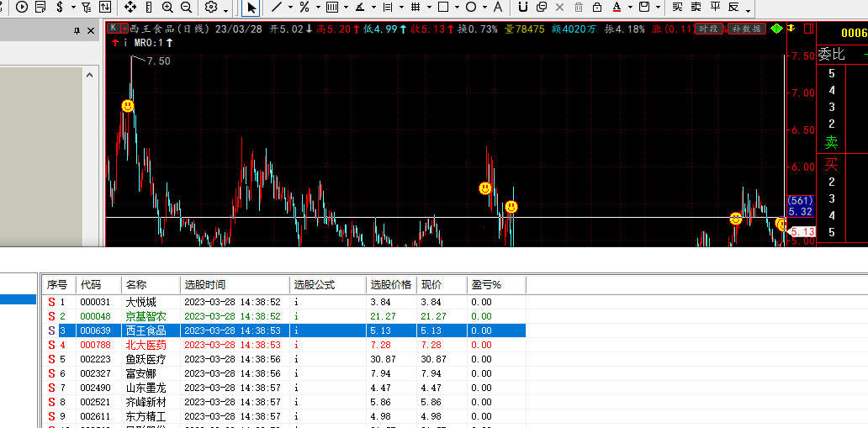Open the K chart type dropdown
The image size is (868, 428).
point(125,28)
